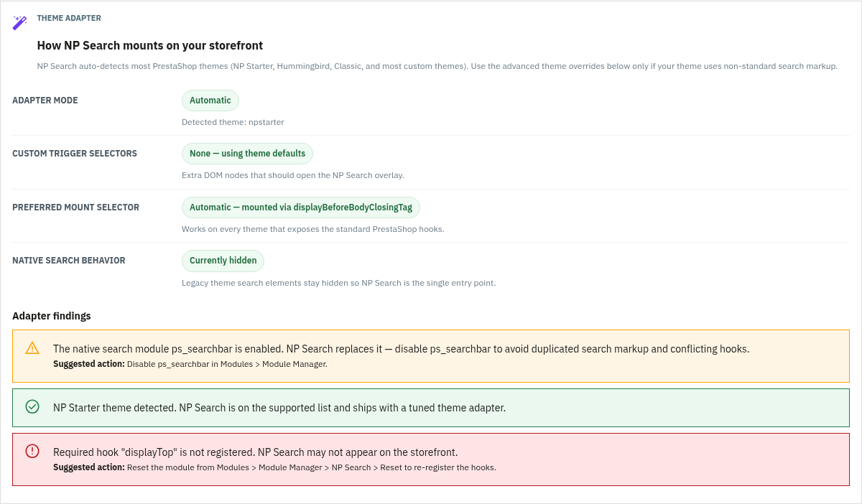Click 'Extra DOM nodes' description text
This screenshot has width=862, height=504.
tap(293, 175)
